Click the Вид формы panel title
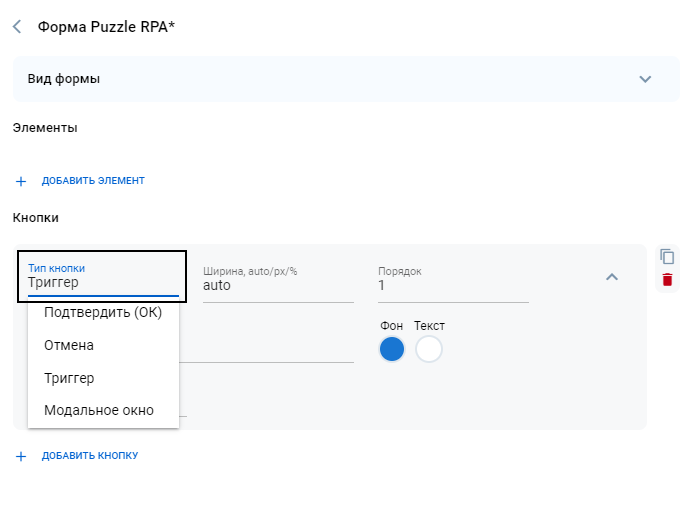This screenshot has width=690, height=531. [x=64, y=79]
